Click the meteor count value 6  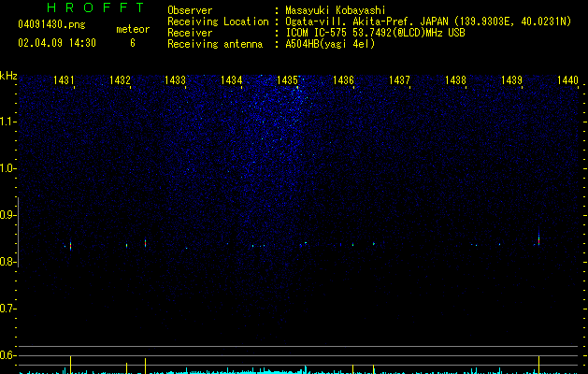(x=133, y=43)
